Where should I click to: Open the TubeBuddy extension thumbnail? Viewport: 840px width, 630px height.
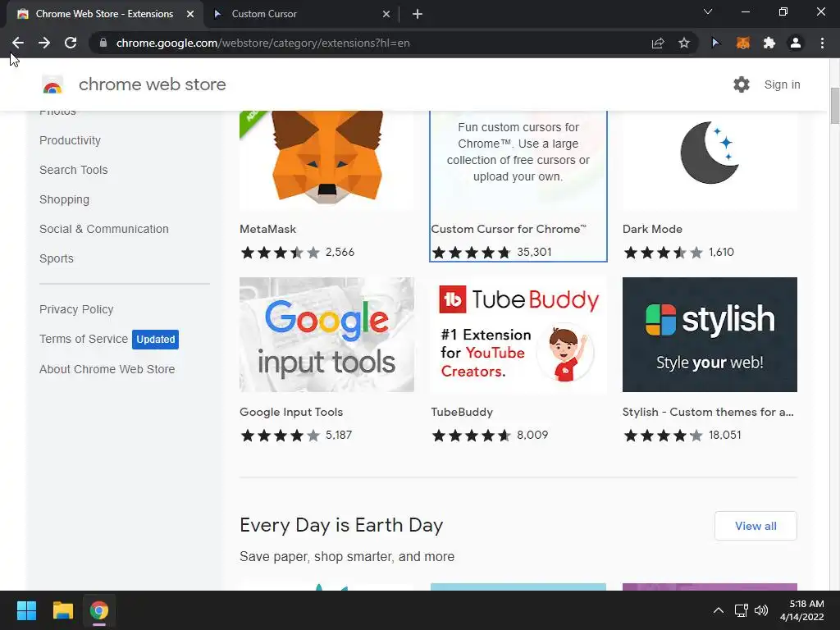tap(518, 335)
